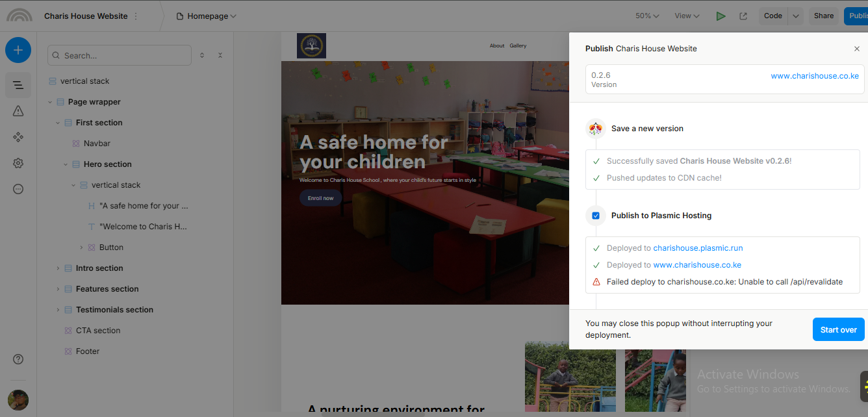Select the Features section layer label
This screenshot has width=868, height=417.
point(107,289)
